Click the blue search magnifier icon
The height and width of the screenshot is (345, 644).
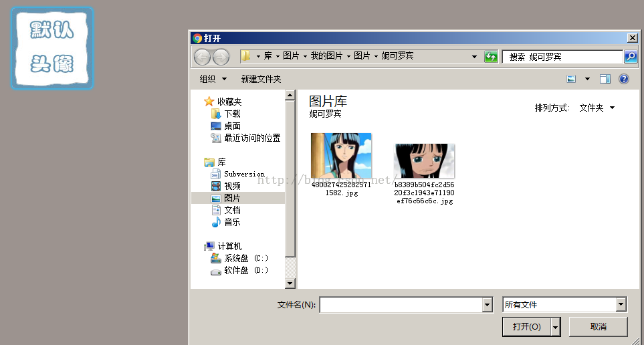coord(631,57)
